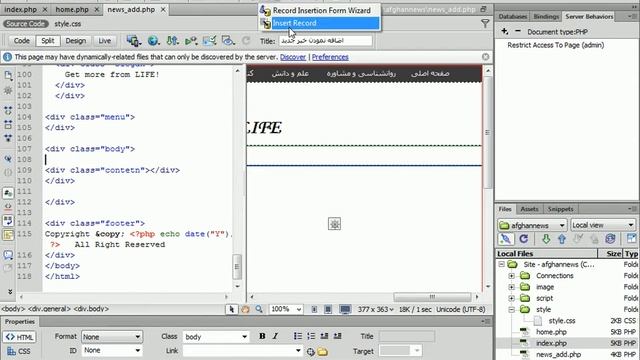
Task: Open the Bindings panel tab
Action: [546, 16]
